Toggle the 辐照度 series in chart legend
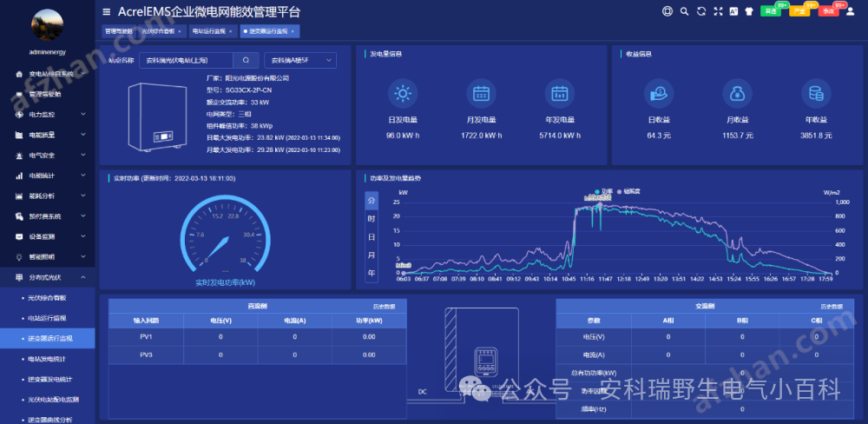Image resolution: width=868 pixels, height=424 pixels. pyautogui.click(x=628, y=191)
